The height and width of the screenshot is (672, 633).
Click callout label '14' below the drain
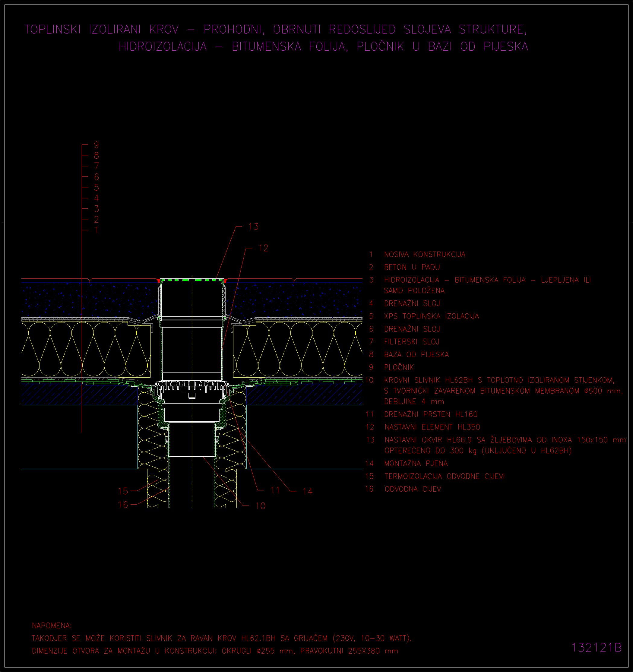tap(308, 492)
